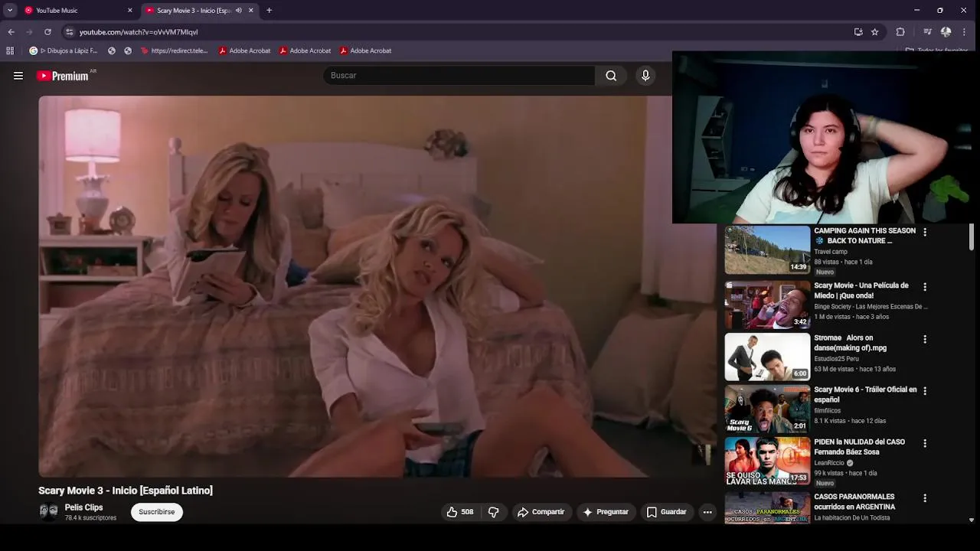The width and height of the screenshot is (980, 551).
Task: View site information icon in address bar
Action: (x=69, y=32)
